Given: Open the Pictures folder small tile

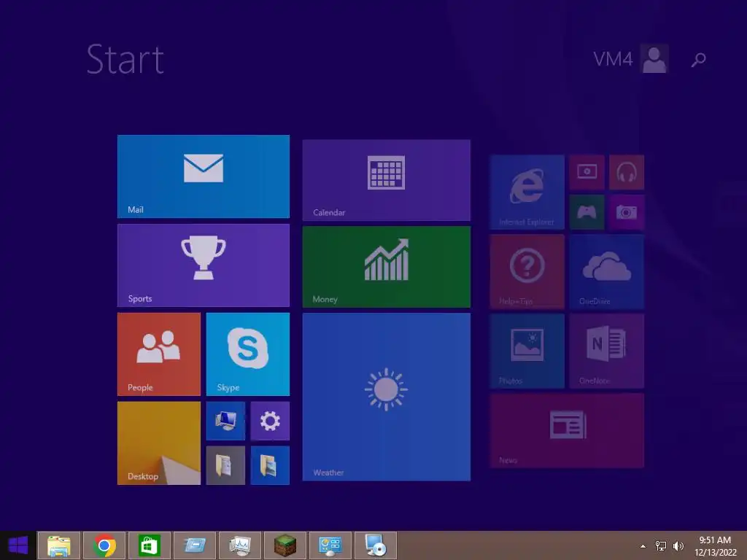Looking at the screenshot, I should 270,465.
